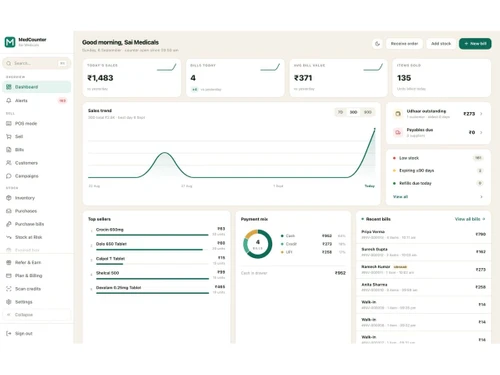Open Alerts via the bell icon
Image resolution: width=500 pixels, height=375 pixels.
point(9,100)
